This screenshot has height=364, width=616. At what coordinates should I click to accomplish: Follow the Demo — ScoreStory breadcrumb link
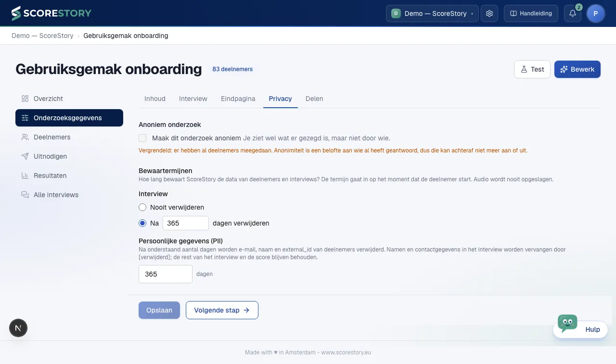(42, 36)
